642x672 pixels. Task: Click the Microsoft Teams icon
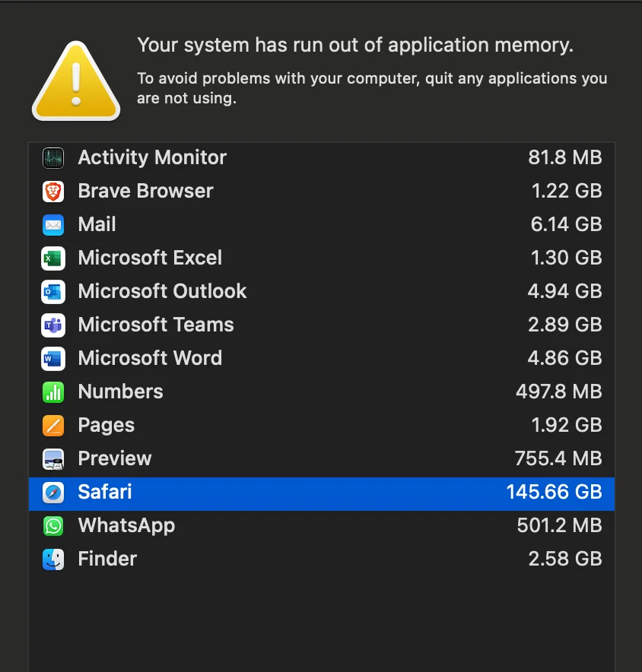[53, 325]
